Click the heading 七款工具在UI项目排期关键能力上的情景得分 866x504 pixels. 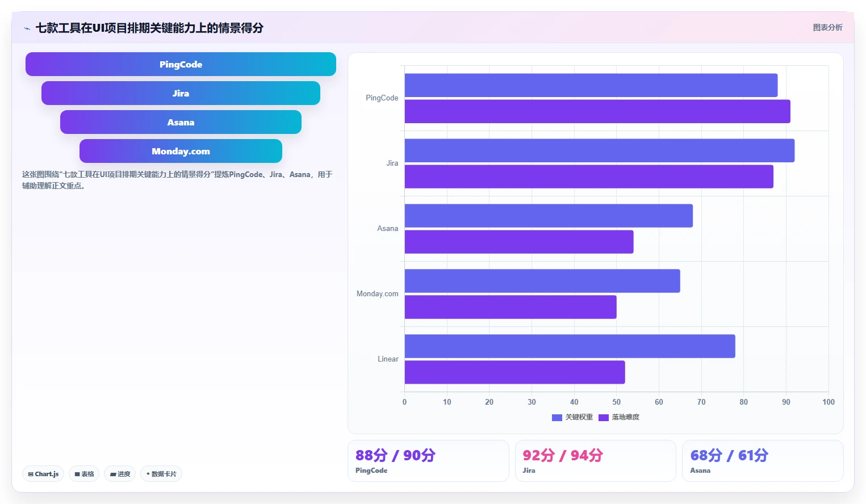149,28
